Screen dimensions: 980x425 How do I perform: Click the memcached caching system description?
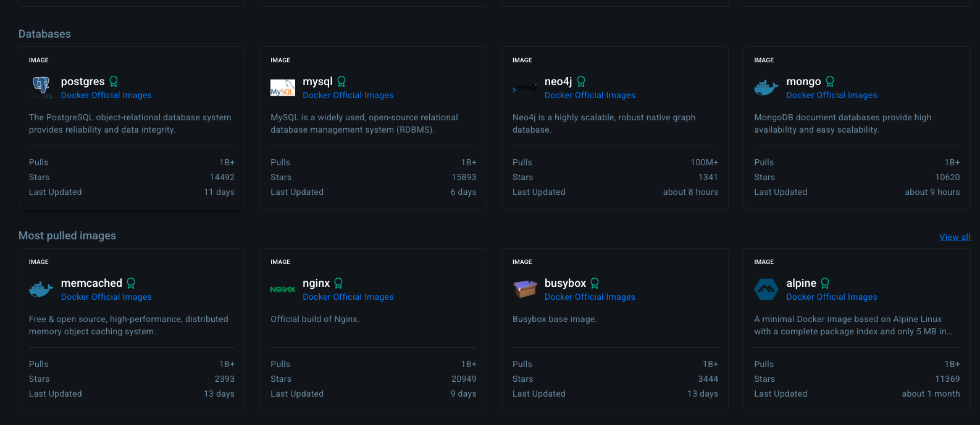[128, 325]
